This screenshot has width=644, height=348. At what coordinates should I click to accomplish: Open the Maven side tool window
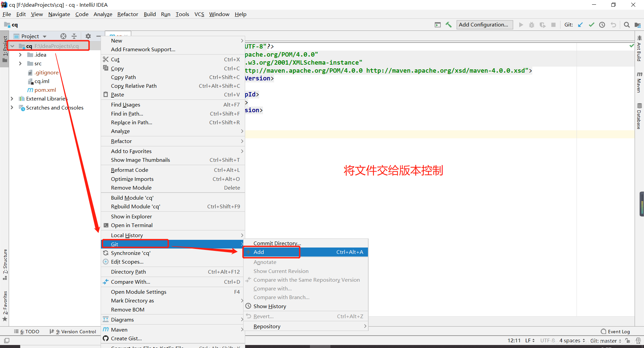(x=639, y=82)
